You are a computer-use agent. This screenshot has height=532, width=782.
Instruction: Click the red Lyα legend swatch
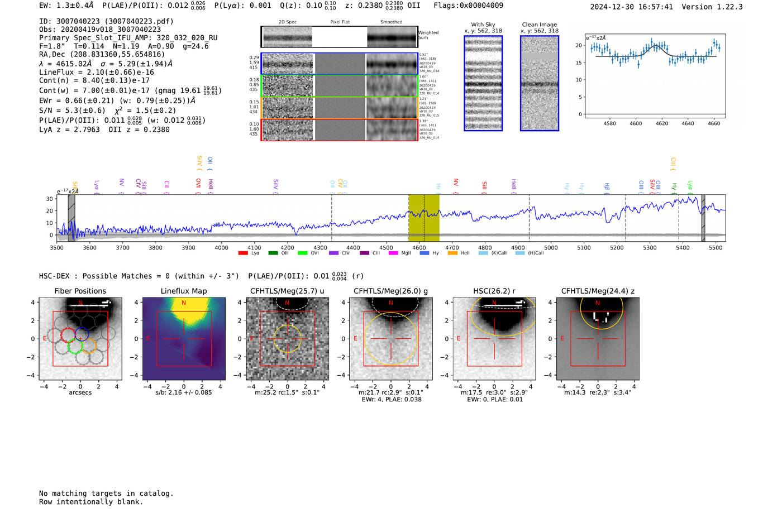point(243,253)
